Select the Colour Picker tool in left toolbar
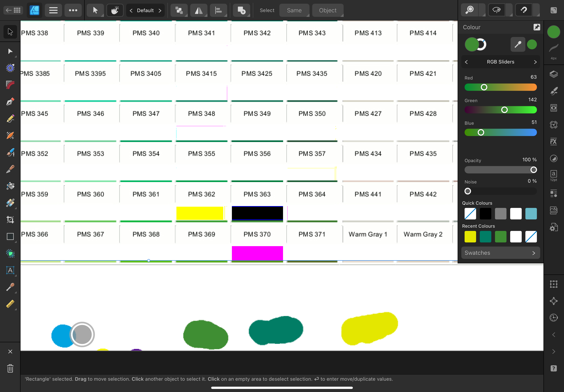Viewport: 564px width, 392px height. click(10, 287)
